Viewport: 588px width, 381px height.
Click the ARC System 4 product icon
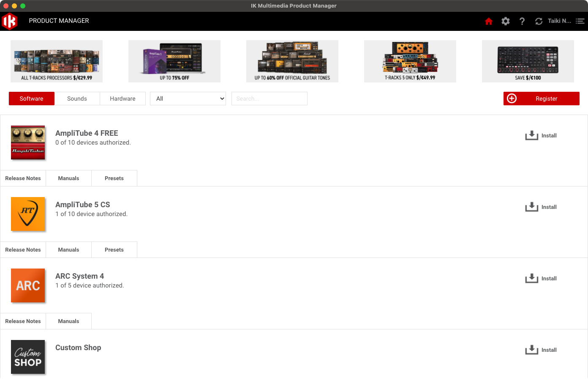click(x=28, y=285)
